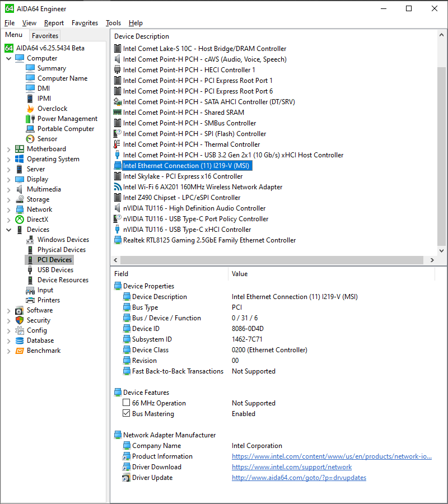Switch to the Favorites tab
Image resolution: width=448 pixels, height=504 pixels.
(x=45, y=36)
